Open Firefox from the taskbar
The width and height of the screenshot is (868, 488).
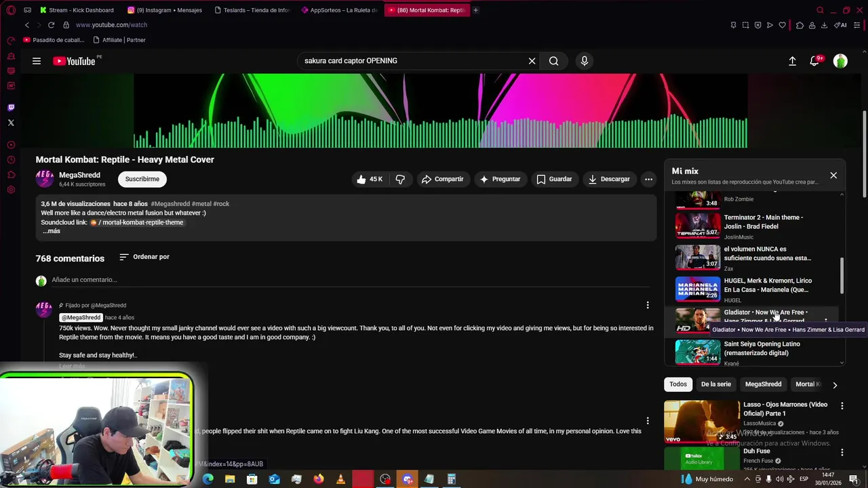click(x=319, y=479)
